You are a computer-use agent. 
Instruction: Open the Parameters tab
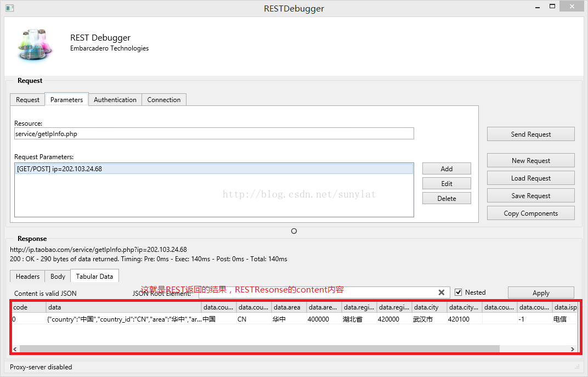[67, 99]
